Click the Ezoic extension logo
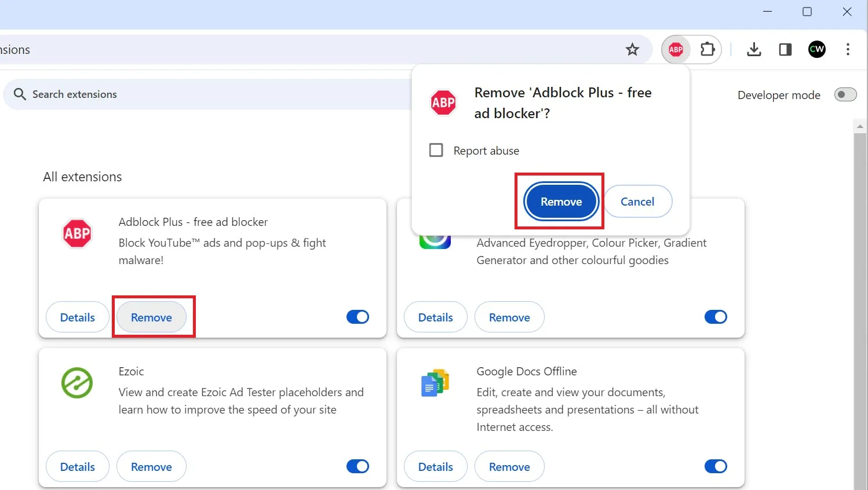 (x=77, y=383)
